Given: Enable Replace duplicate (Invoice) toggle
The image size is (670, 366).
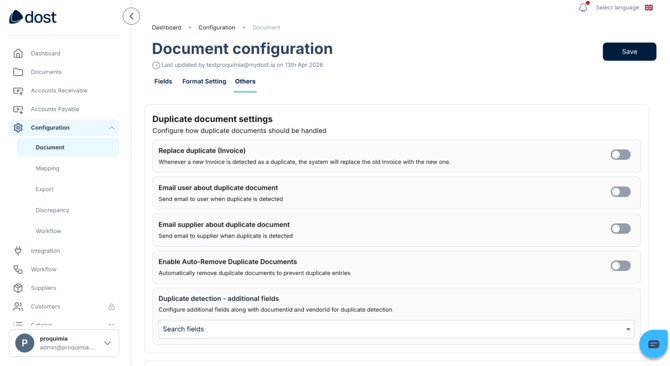Looking at the screenshot, I should click(x=620, y=155).
